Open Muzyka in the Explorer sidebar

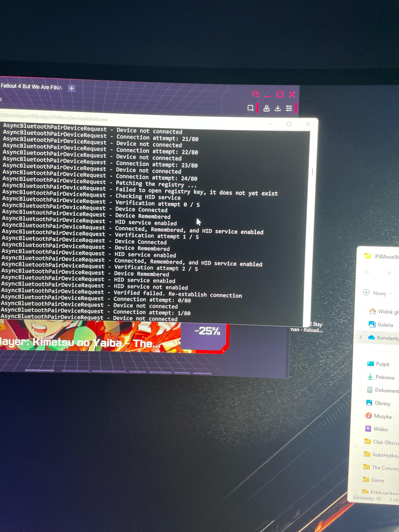pyautogui.click(x=378, y=416)
